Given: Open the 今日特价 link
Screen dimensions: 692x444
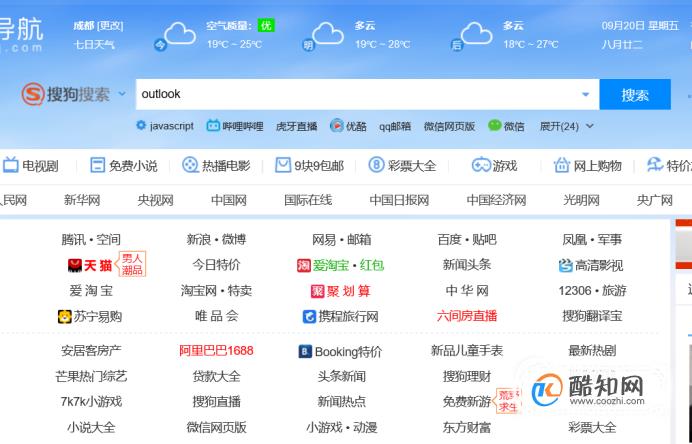Looking at the screenshot, I should point(216,265).
